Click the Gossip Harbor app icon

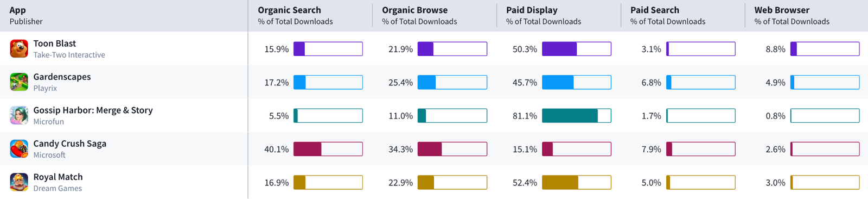click(x=19, y=115)
